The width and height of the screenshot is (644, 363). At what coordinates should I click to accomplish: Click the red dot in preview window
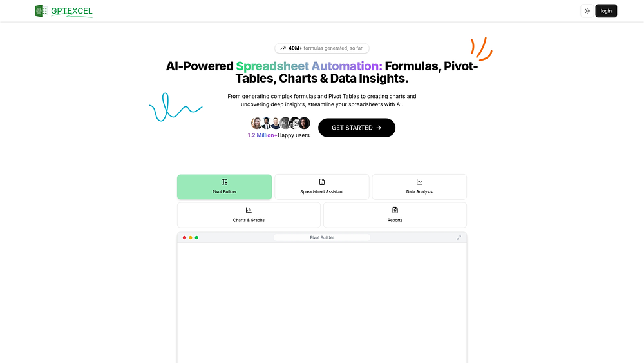[184, 238]
